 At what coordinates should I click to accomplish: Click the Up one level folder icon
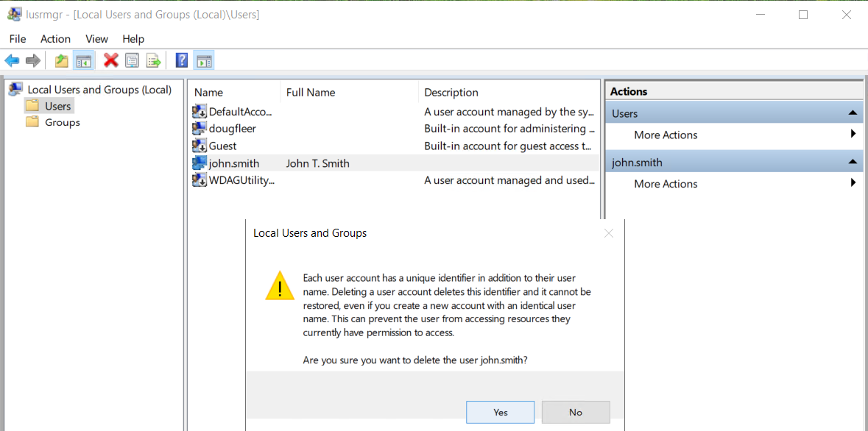61,60
